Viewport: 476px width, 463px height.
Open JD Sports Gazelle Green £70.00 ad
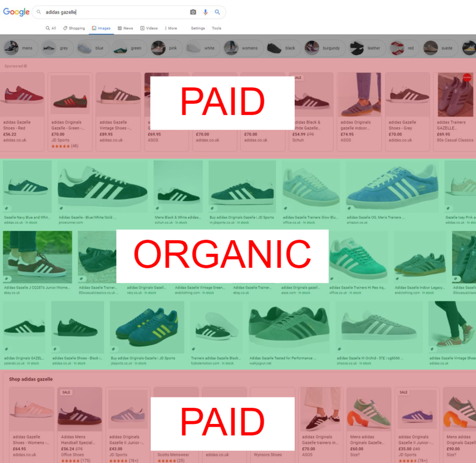pos(70,111)
